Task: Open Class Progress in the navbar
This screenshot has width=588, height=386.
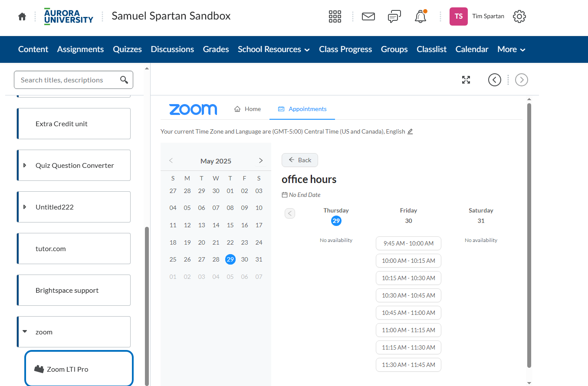Action: pyautogui.click(x=345, y=49)
